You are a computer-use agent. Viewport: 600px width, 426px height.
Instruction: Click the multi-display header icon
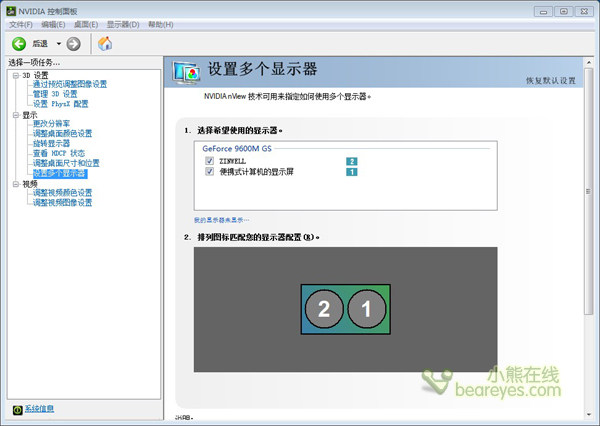pos(186,72)
